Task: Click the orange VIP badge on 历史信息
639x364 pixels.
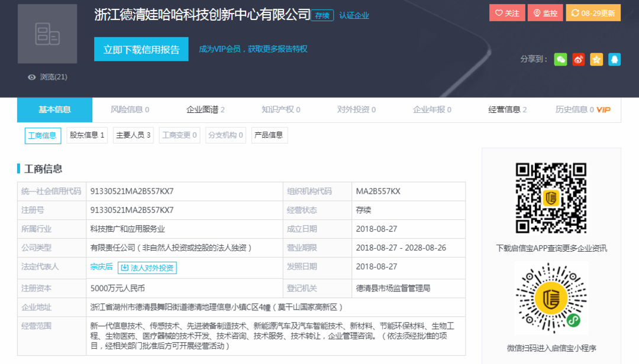Action: pos(603,109)
